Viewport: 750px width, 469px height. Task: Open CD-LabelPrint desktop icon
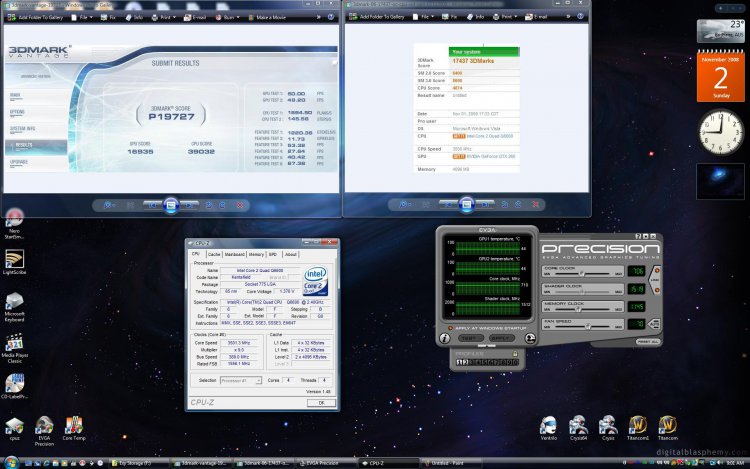point(14,386)
